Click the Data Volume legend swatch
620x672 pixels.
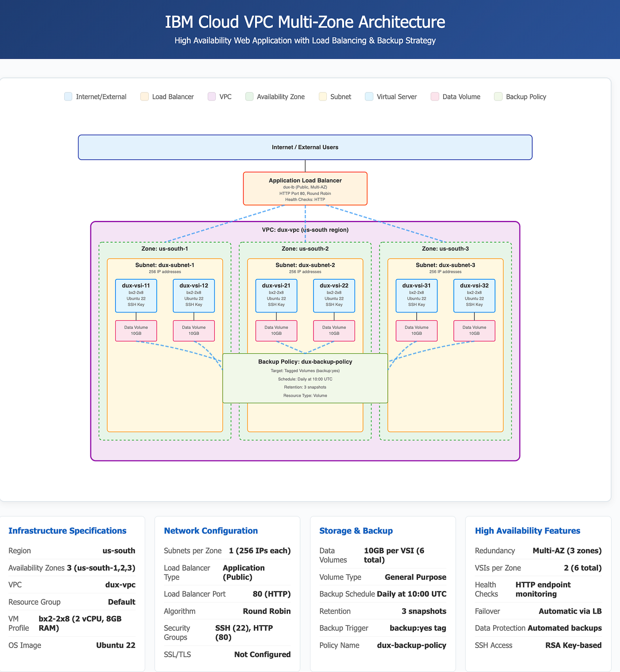click(435, 97)
